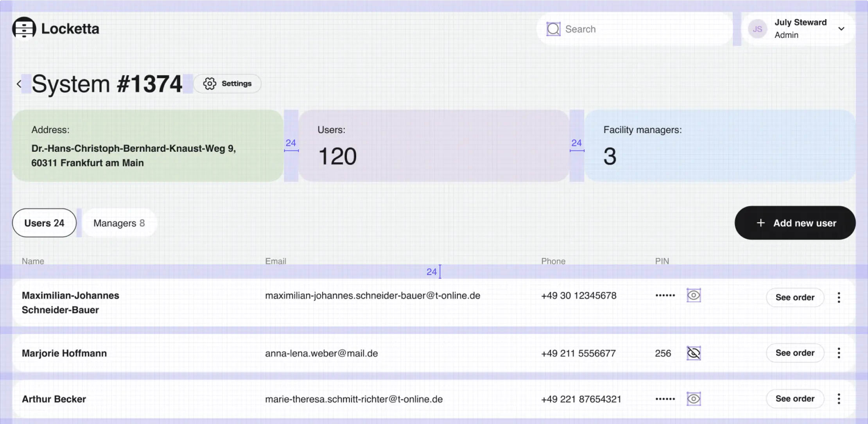This screenshot has height=424, width=868.
Task: Open more options for Maximilian-Johannes Schneider-Bauer
Action: (839, 297)
